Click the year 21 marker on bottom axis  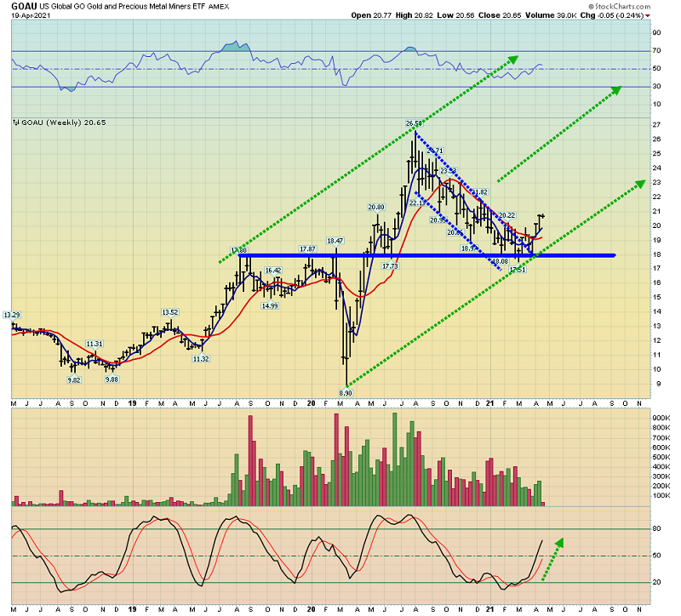click(x=490, y=609)
